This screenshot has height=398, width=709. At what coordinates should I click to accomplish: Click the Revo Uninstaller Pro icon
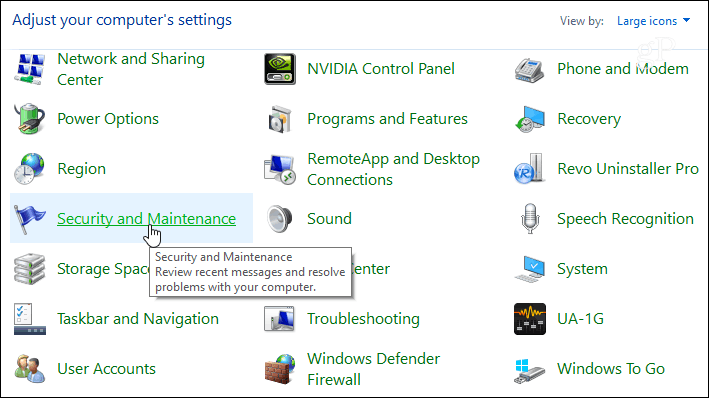pos(529,168)
